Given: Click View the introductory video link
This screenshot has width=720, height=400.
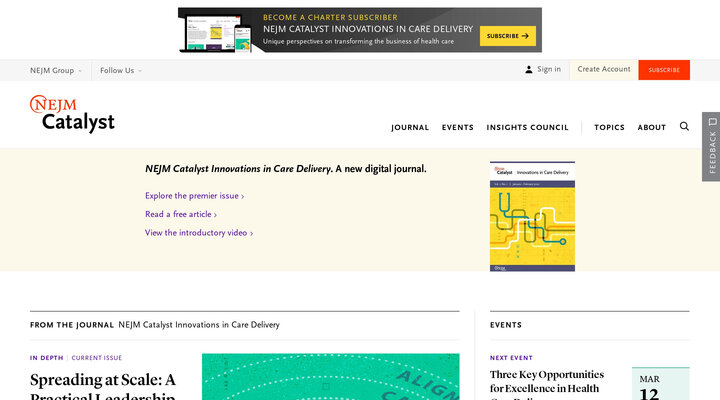Looking at the screenshot, I should (x=199, y=233).
